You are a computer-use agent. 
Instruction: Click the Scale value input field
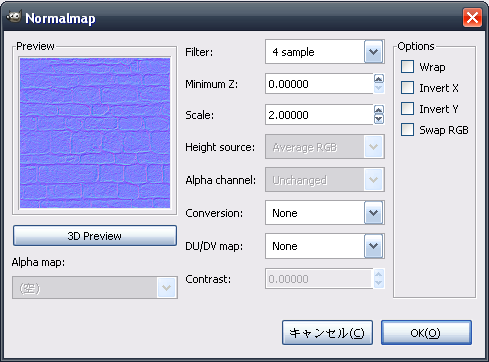tap(319, 115)
